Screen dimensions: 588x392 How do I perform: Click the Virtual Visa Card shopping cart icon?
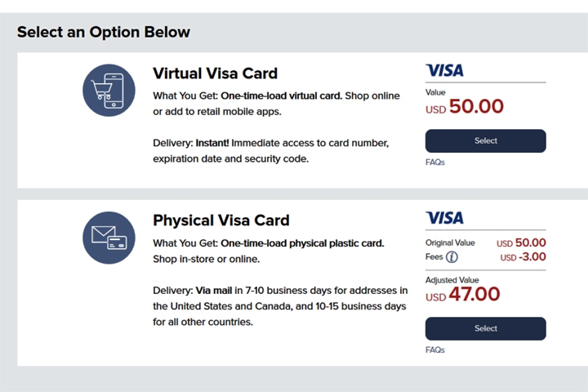point(109,90)
